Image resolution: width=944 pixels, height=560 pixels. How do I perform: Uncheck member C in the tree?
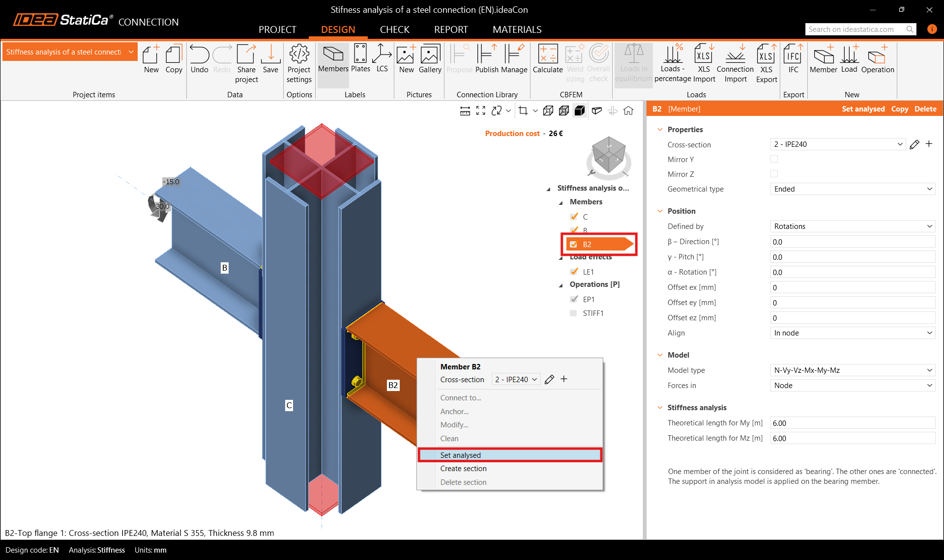574,217
